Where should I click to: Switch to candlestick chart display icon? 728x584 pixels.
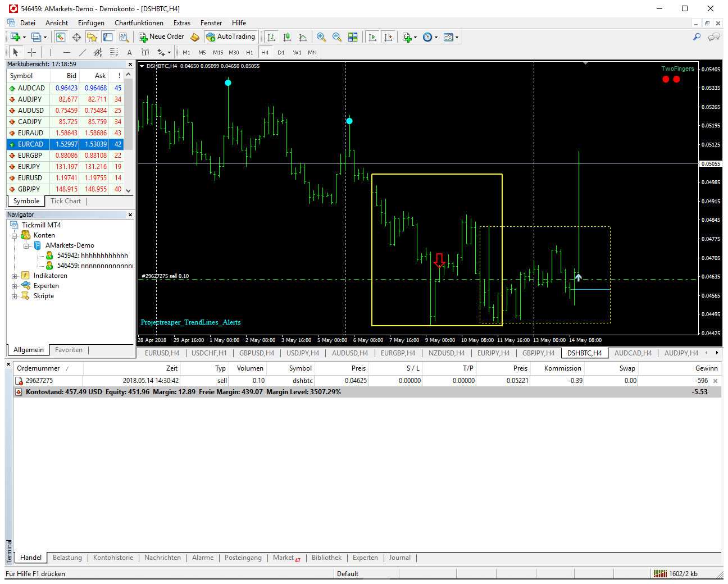pos(287,37)
